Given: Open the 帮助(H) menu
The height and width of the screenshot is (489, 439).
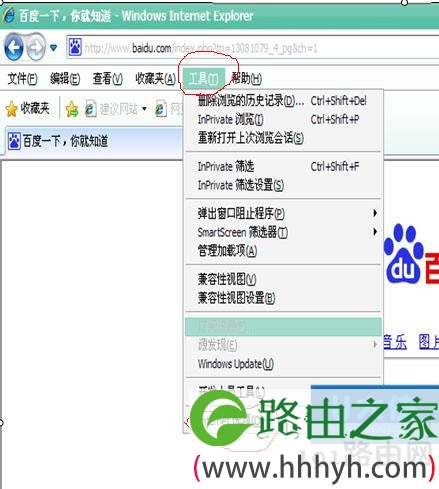Looking at the screenshot, I should (246, 79).
